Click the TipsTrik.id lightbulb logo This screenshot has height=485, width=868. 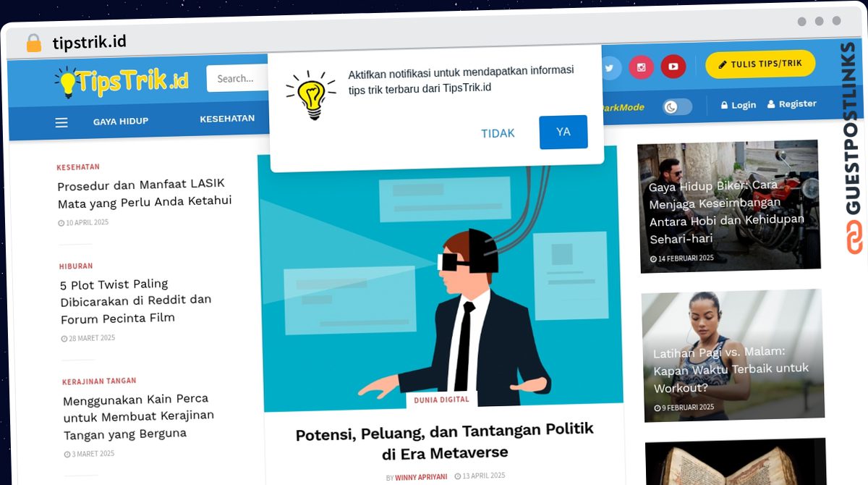point(121,82)
